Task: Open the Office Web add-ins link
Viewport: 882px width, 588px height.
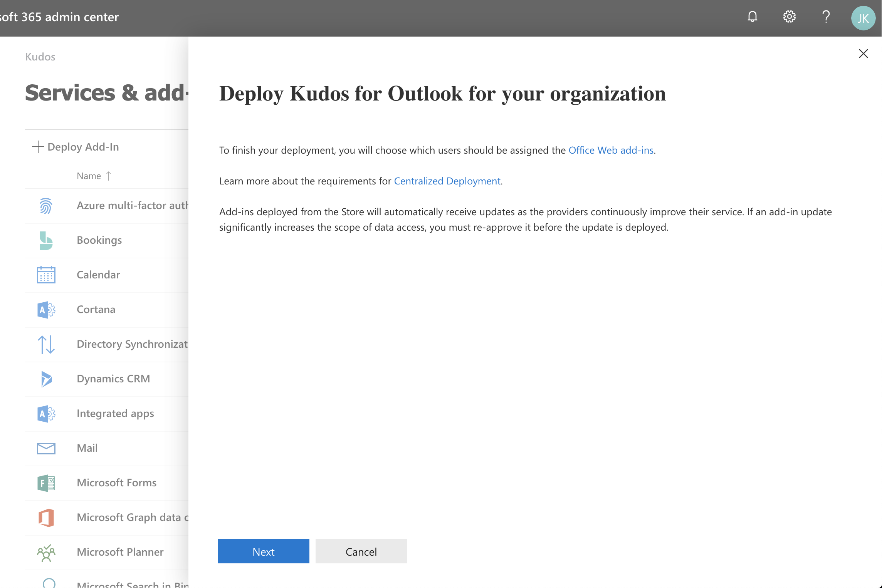Action: click(611, 150)
